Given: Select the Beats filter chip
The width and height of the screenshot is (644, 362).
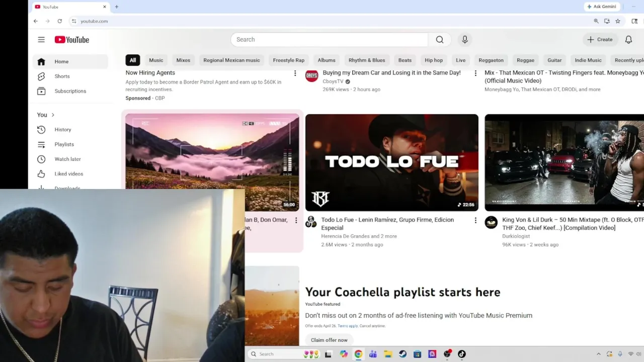Looking at the screenshot, I should pos(405,60).
